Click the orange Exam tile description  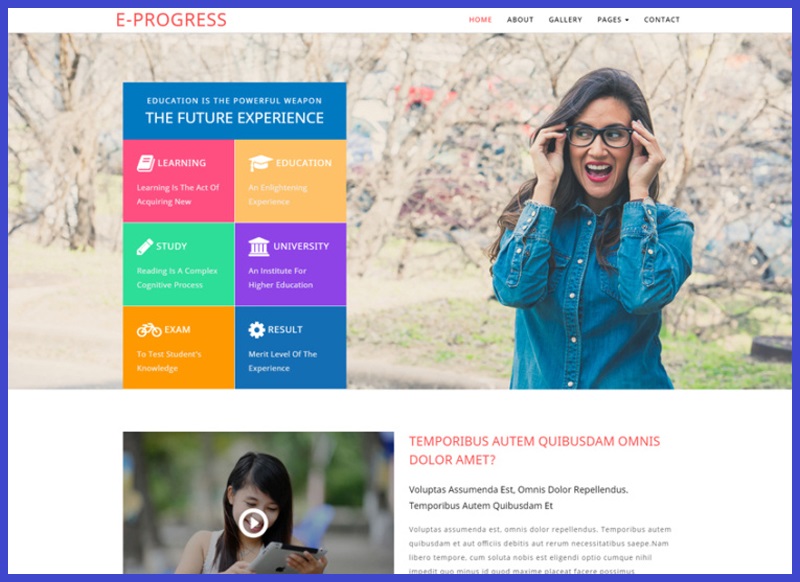(169, 361)
